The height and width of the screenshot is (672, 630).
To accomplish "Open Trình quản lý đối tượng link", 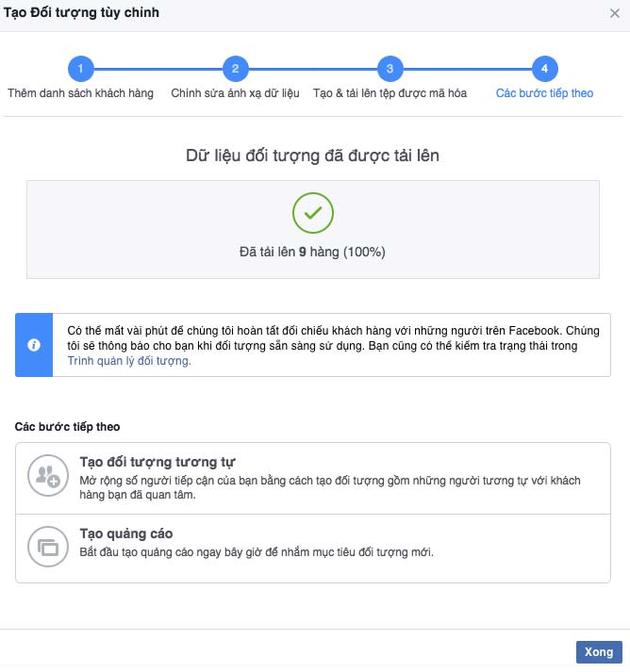I will point(129,361).
